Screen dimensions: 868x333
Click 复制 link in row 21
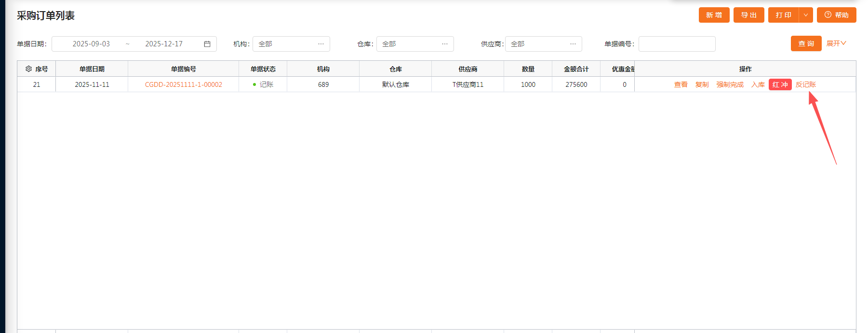click(x=702, y=84)
